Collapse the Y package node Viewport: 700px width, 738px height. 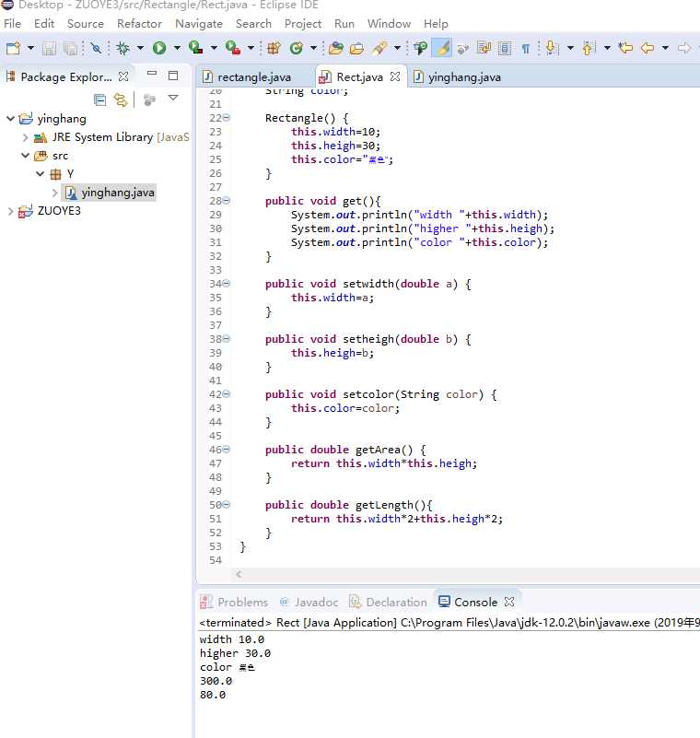point(41,174)
